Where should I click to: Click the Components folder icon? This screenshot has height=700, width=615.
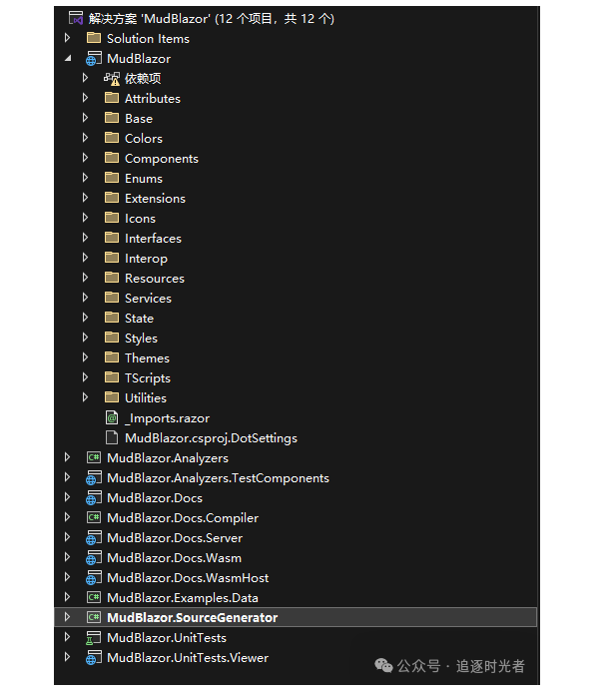click(112, 158)
